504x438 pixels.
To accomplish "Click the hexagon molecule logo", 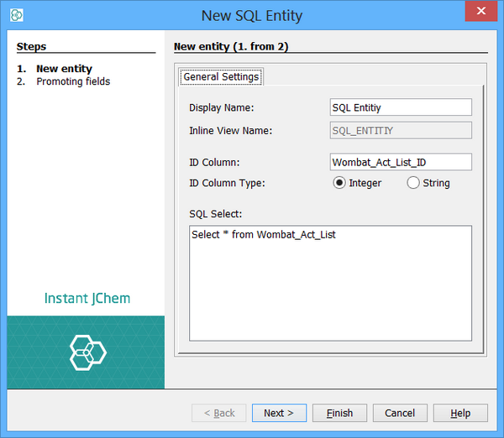I will [x=87, y=352].
